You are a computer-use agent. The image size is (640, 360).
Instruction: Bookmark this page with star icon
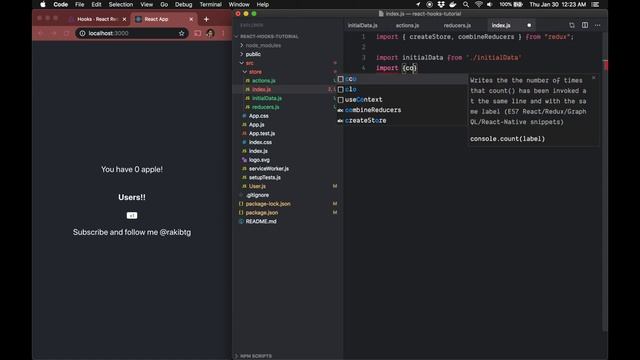(182, 33)
